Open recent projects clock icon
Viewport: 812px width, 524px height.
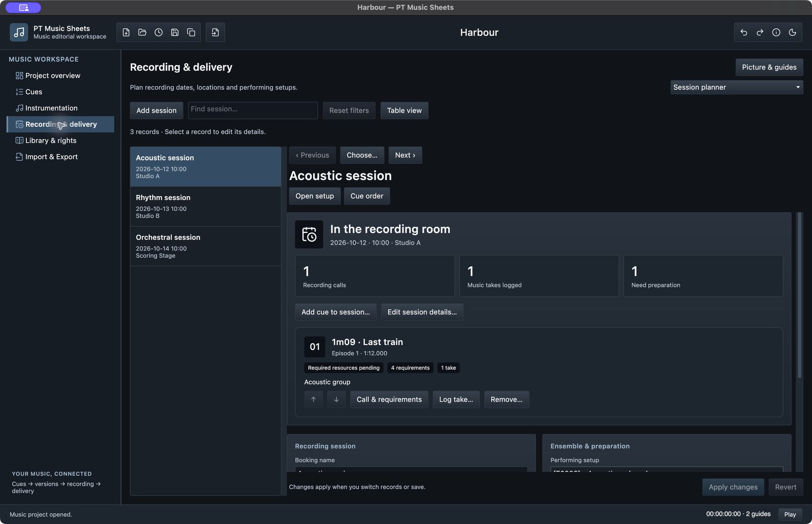(x=159, y=32)
